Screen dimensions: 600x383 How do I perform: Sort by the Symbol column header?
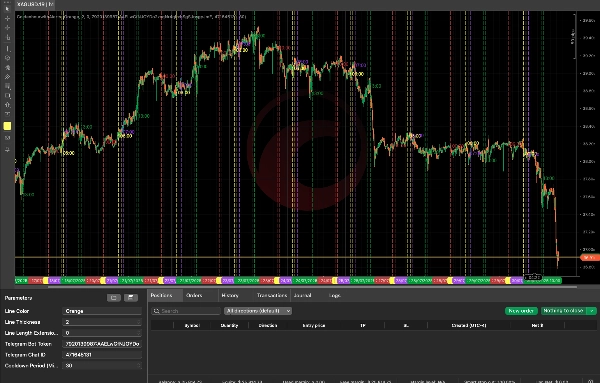coord(192,326)
